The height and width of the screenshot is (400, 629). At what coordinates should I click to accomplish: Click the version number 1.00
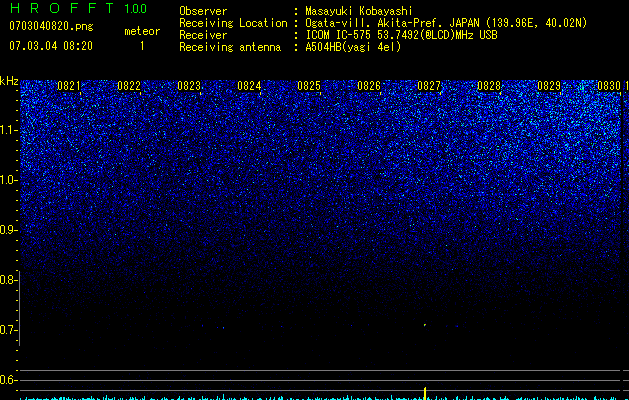pos(136,9)
